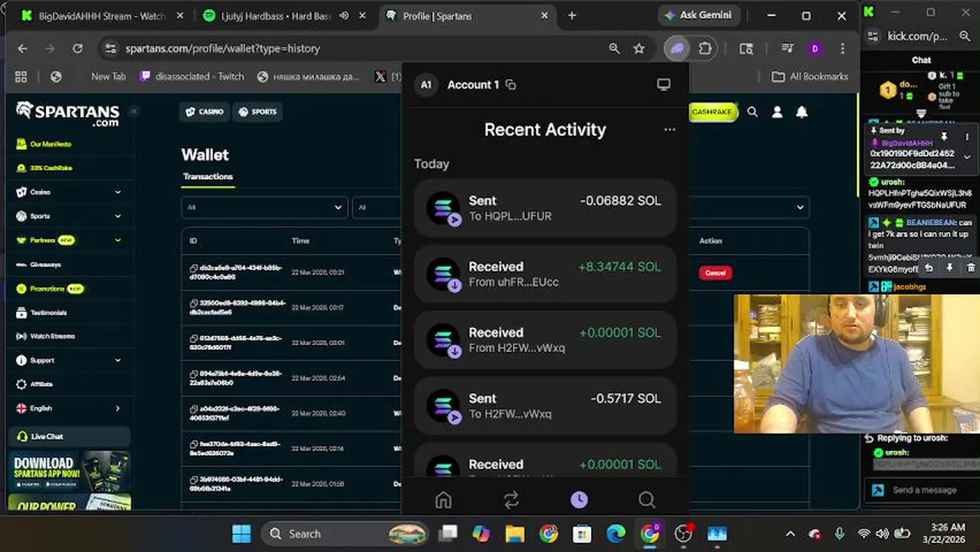Expand Casino sidebar section
This screenshot has width=980, height=552.
117,192
